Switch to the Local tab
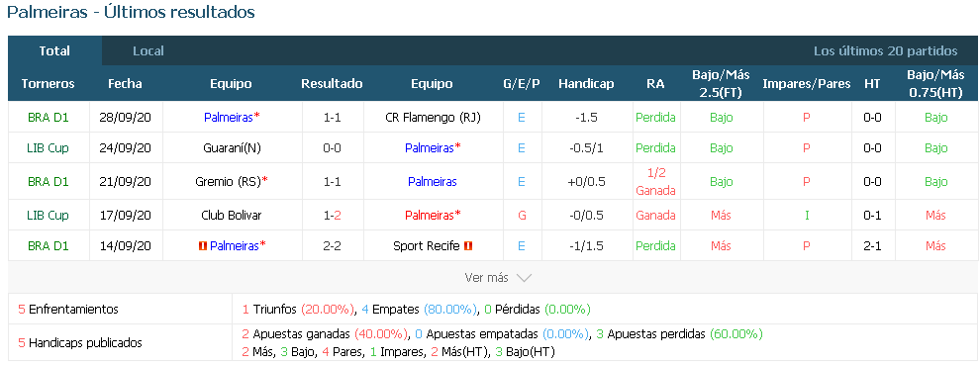The height and width of the screenshot is (365, 980). click(x=148, y=51)
